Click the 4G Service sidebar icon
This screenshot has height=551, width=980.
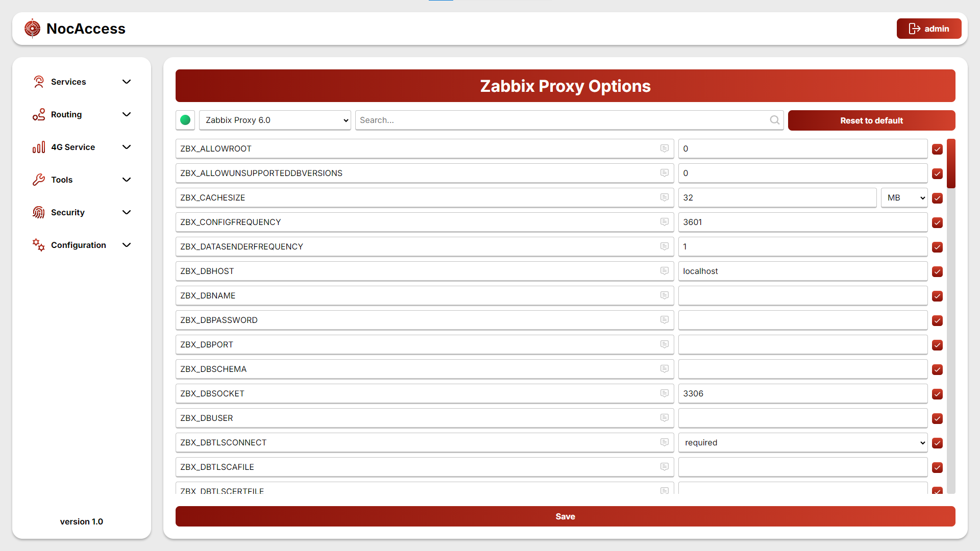click(37, 146)
